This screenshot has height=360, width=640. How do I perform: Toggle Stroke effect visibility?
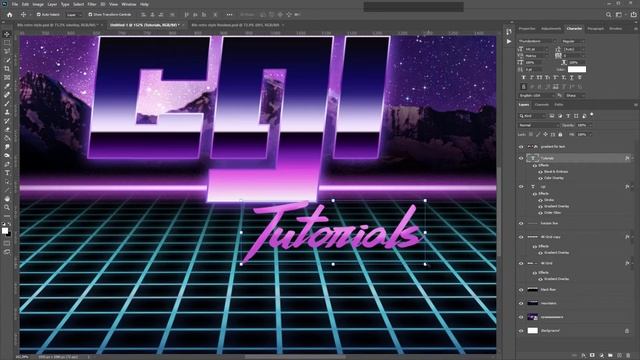pyautogui.click(x=540, y=200)
